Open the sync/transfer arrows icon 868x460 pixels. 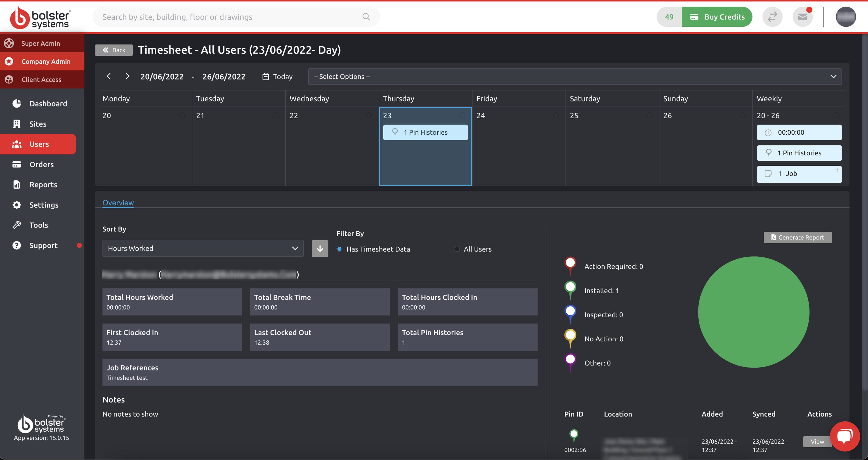772,17
